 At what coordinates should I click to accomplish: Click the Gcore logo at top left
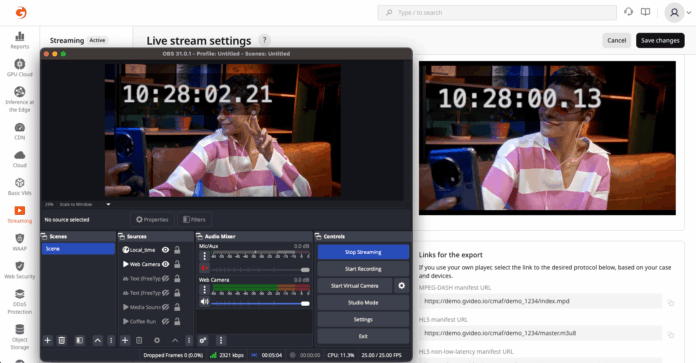click(21, 12)
